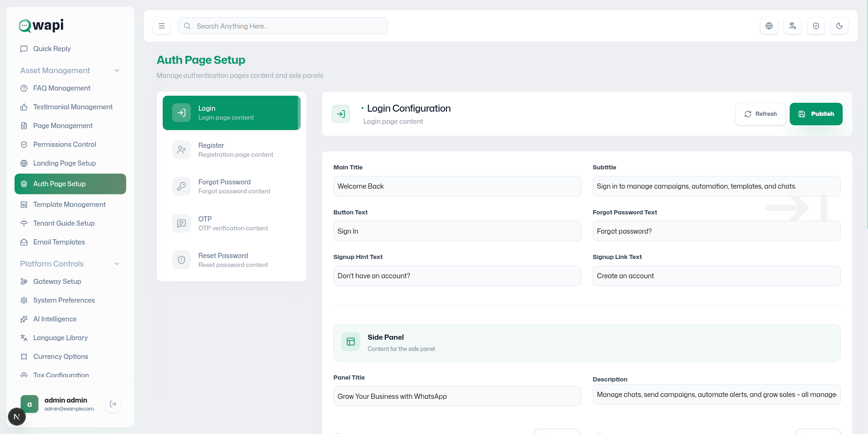Open the Register page content tab
This screenshot has width=868, height=434.
coord(232,150)
